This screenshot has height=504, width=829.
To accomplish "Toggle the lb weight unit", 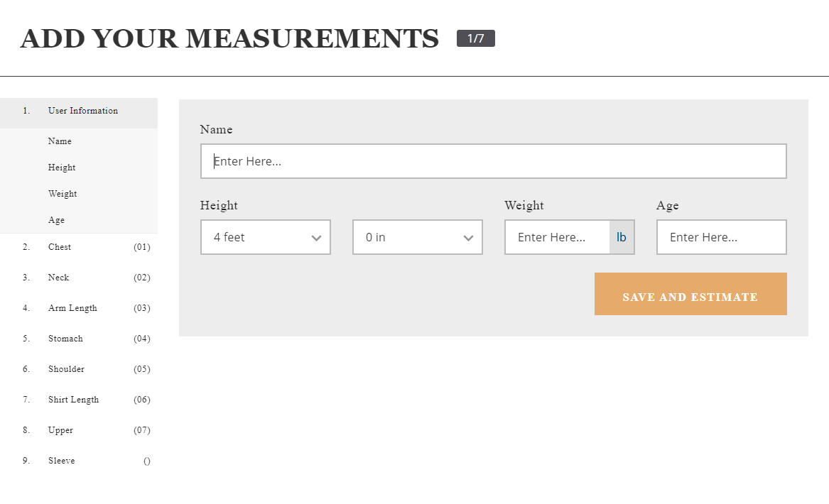I will click(x=622, y=237).
